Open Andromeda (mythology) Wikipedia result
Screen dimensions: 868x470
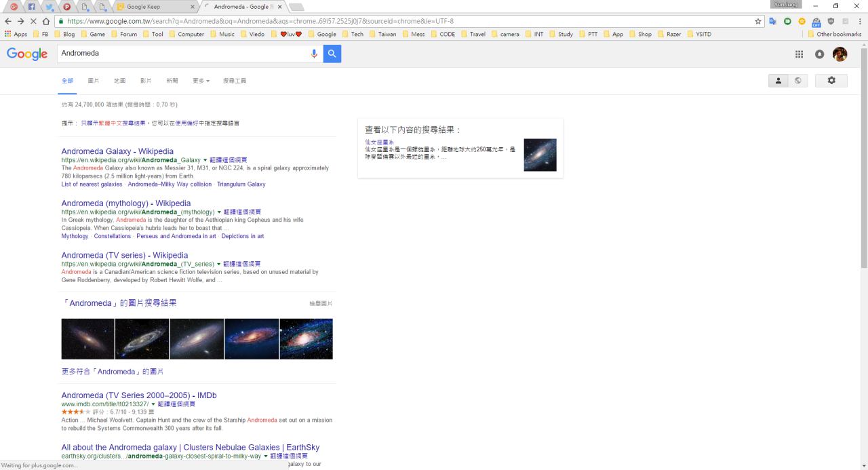tap(126, 203)
